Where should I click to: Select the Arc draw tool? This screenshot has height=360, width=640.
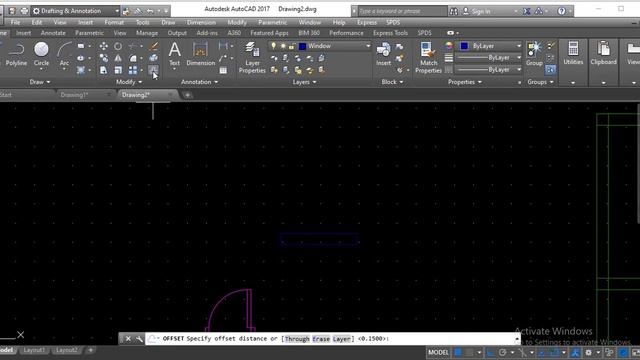(64, 54)
